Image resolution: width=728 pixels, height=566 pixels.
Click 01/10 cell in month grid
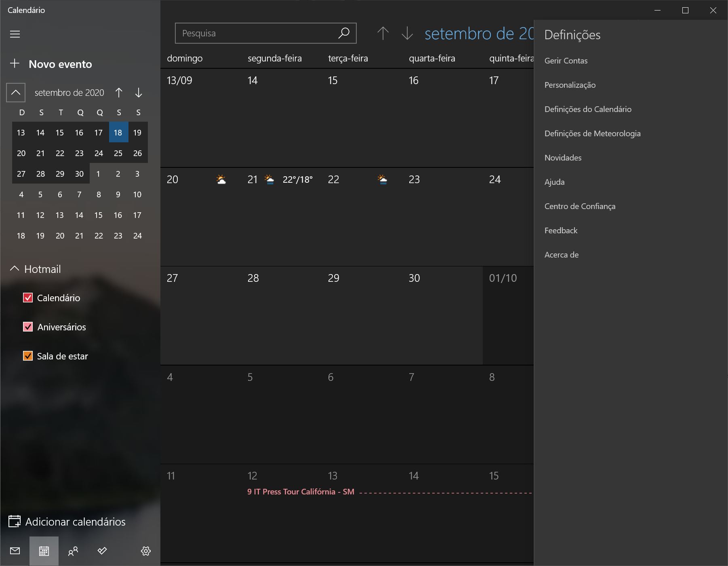pyautogui.click(x=508, y=315)
